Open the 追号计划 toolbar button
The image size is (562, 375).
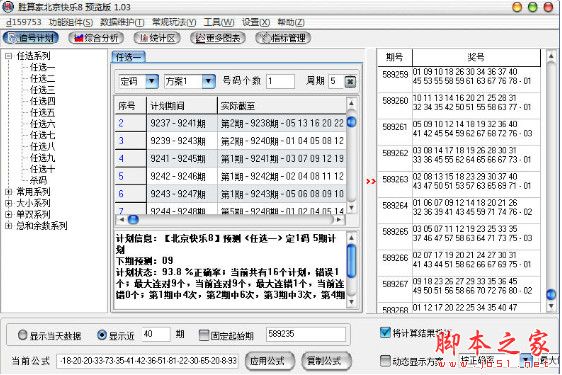click(x=30, y=38)
